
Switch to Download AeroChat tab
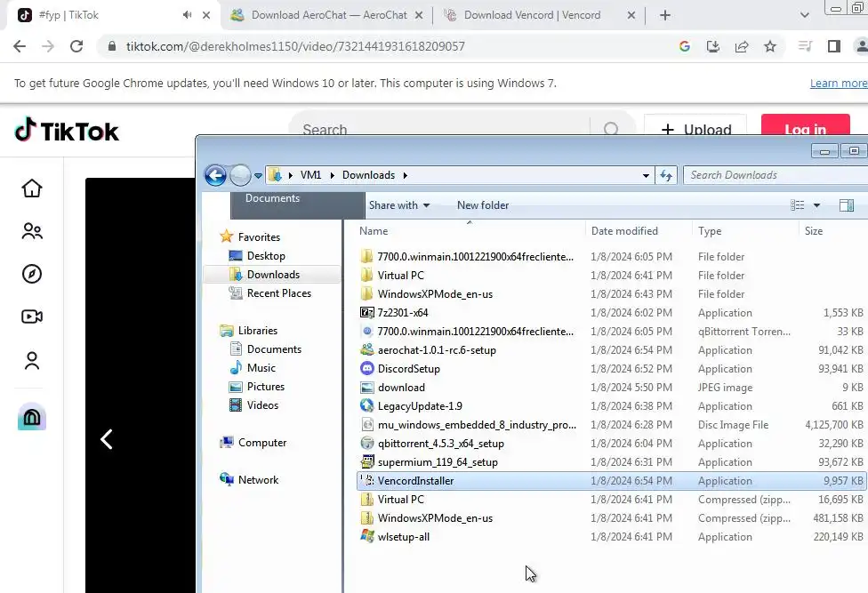[329, 15]
